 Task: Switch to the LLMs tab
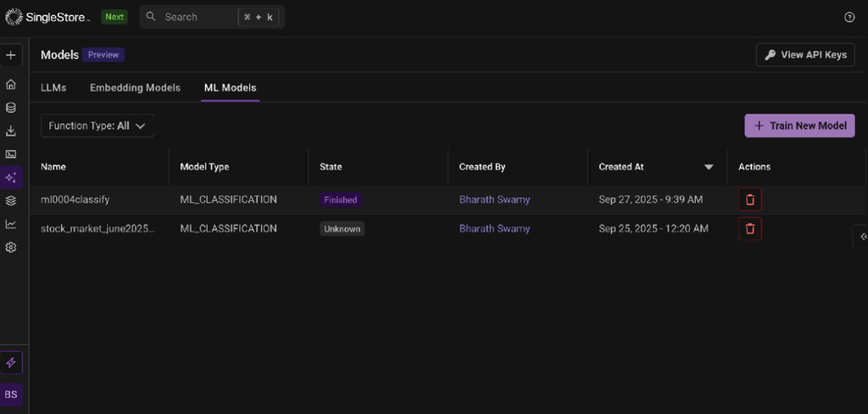click(53, 87)
